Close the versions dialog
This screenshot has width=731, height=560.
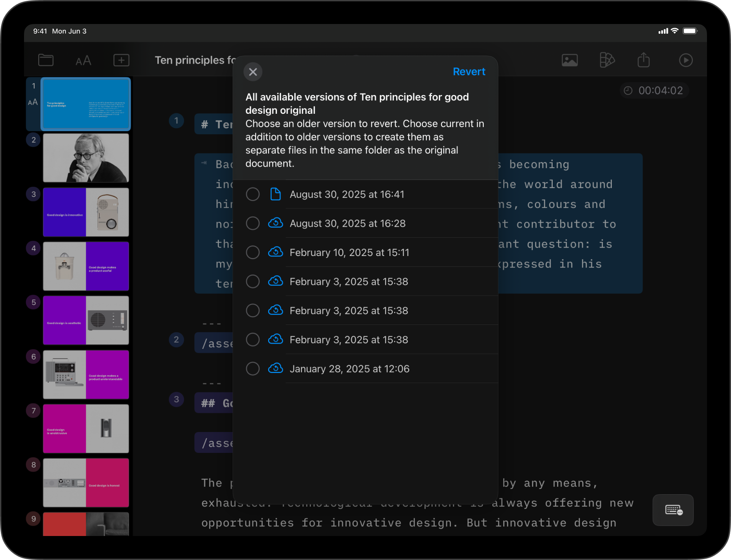point(253,72)
